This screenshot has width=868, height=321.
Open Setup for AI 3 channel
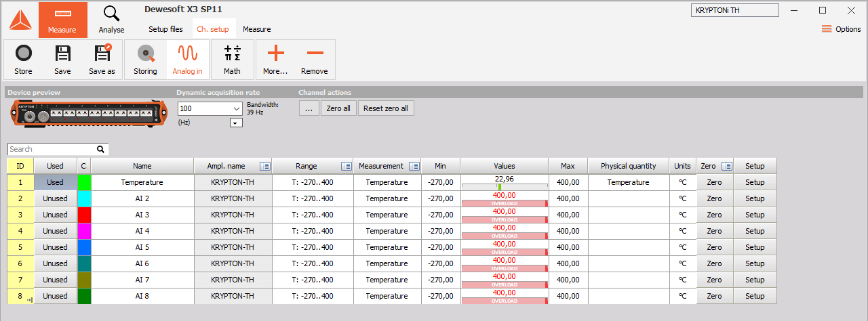tap(755, 215)
